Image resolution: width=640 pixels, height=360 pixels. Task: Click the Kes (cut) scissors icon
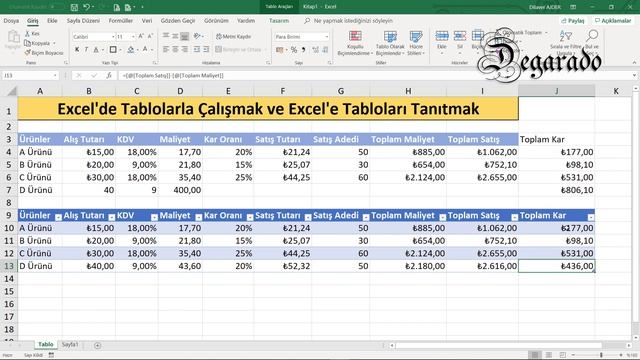tap(28, 34)
